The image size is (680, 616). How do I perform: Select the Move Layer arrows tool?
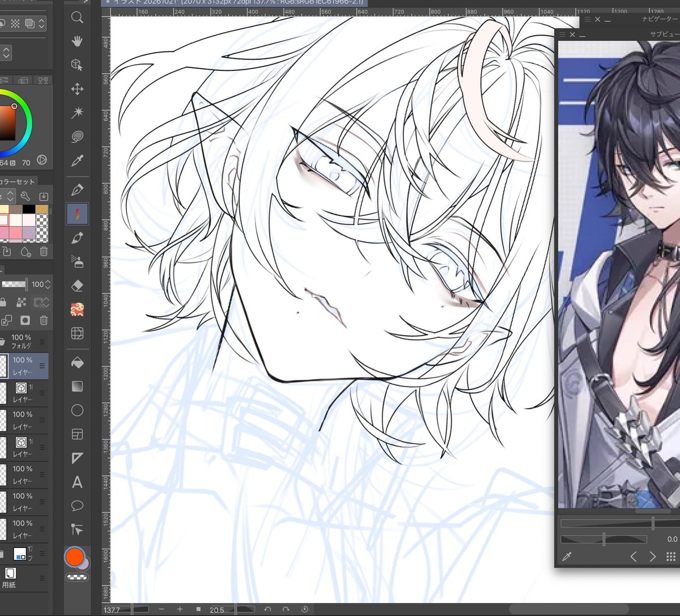point(77,89)
